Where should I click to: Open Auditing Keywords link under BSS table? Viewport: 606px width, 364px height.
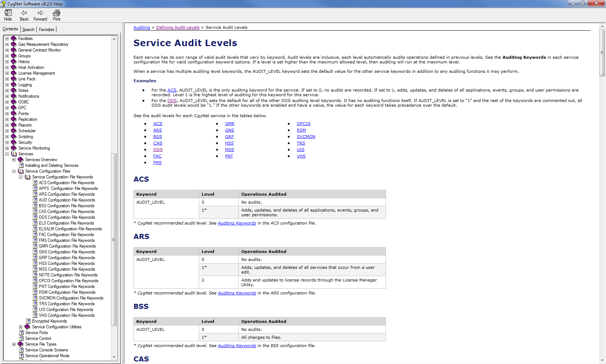pos(237,346)
